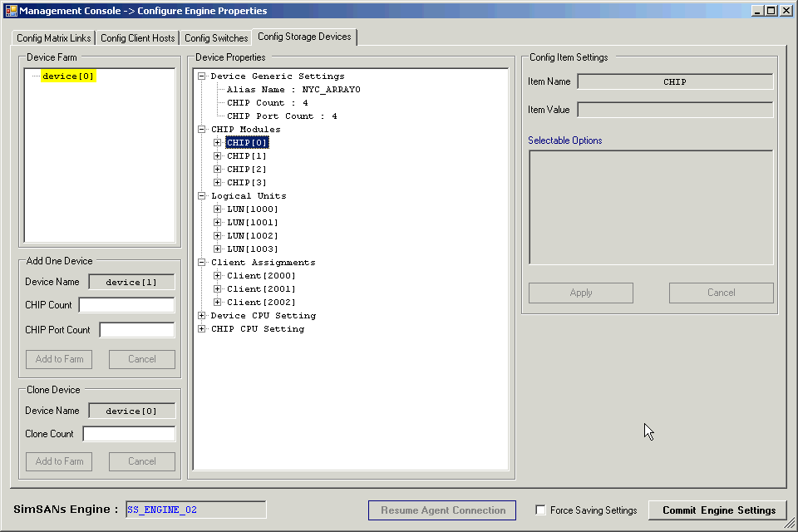This screenshot has width=798, height=532.
Task: Expand the CHIP CPU Setting node
Action: pyautogui.click(x=201, y=328)
